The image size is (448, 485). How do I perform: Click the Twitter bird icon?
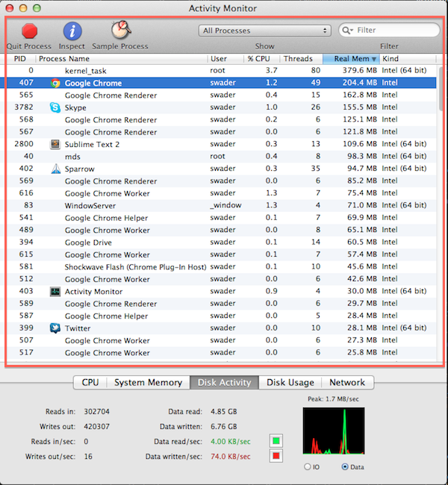point(55,328)
